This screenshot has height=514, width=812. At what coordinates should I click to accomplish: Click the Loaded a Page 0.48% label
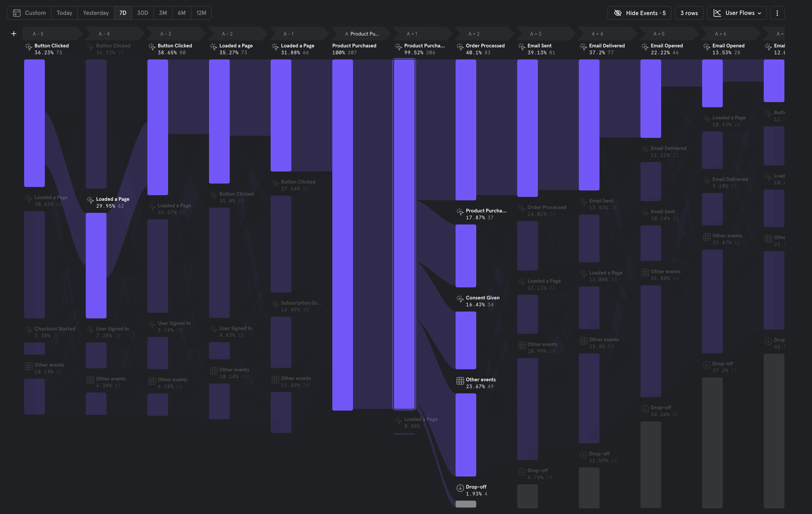click(421, 423)
